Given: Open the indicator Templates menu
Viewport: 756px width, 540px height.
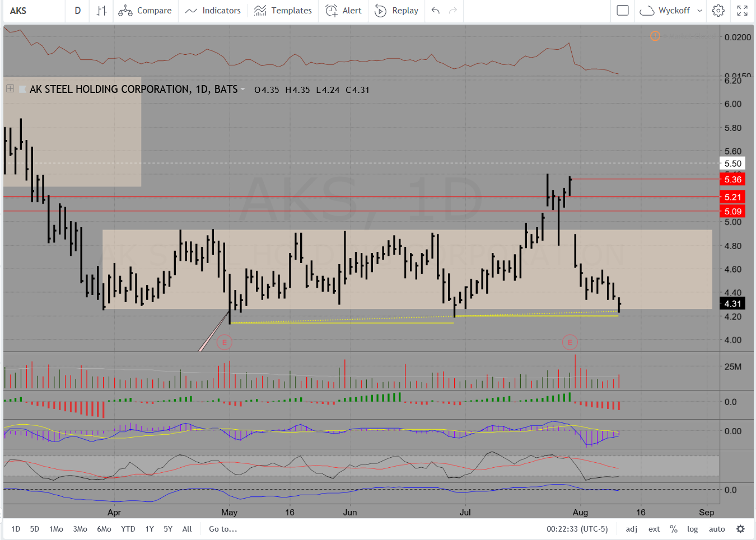Looking at the screenshot, I should click(x=283, y=11).
